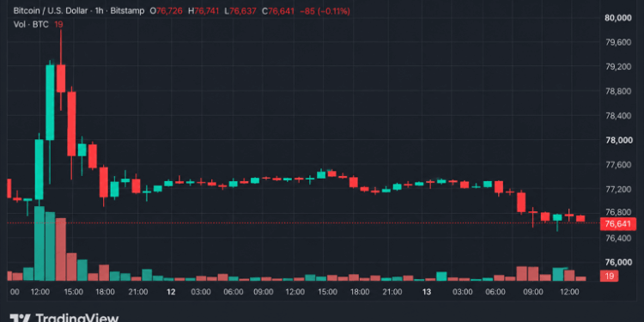Click the first 15:00 time axis label
The height and width of the screenshot is (322, 644).
point(73,292)
